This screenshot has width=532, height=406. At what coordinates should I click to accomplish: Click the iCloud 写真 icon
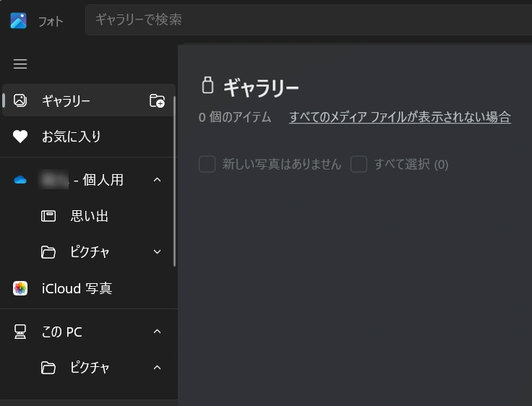(20, 288)
